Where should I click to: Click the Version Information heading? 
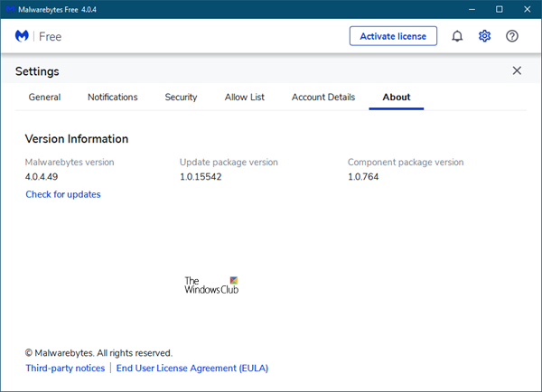[77, 139]
